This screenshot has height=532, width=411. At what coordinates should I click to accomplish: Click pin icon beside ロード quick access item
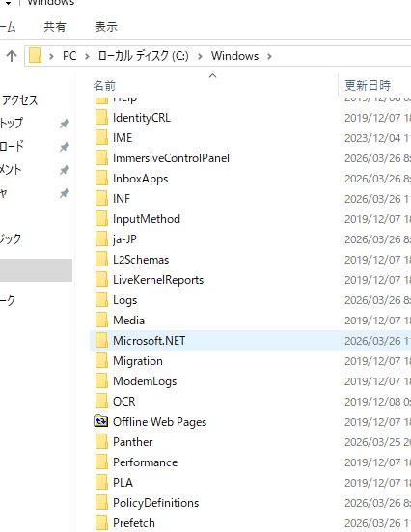tap(65, 147)
